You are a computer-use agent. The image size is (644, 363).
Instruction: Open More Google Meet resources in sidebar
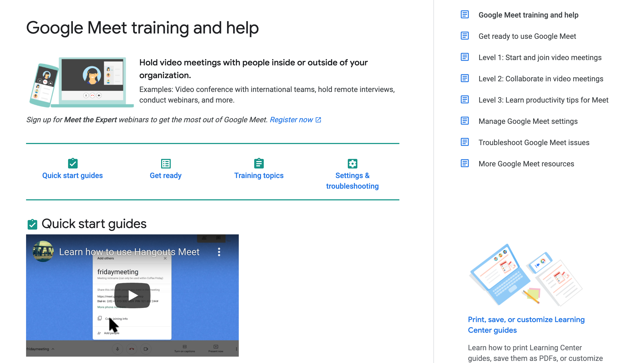click(x=526, y=164)
